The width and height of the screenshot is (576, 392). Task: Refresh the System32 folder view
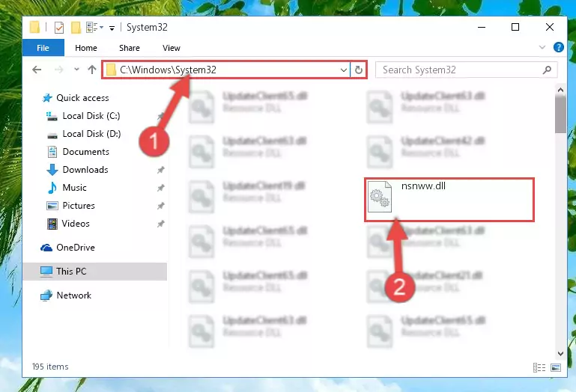tap(359, 70)
